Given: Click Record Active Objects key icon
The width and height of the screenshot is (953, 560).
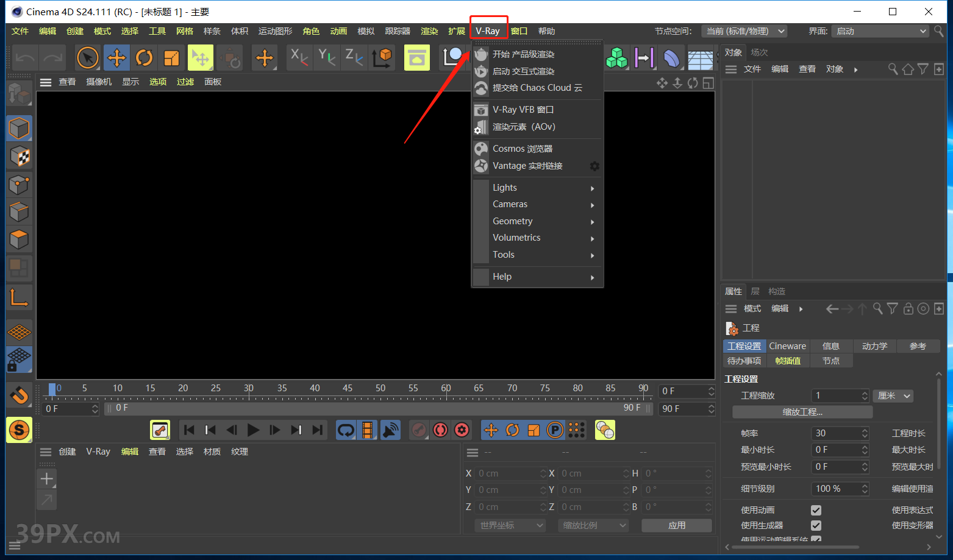Looking at the screenshot, I should [x=419, y=430].
